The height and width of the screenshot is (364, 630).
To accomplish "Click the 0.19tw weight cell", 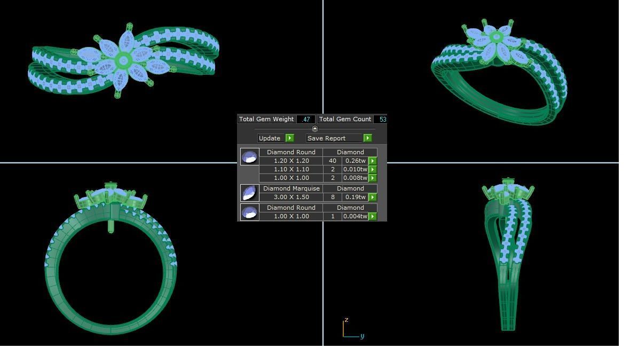I will [355, 197].
